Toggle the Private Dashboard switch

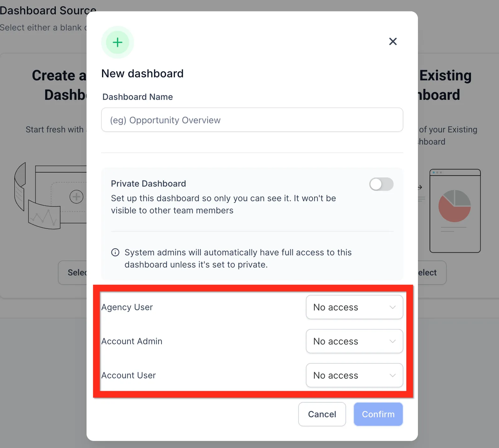381,184
